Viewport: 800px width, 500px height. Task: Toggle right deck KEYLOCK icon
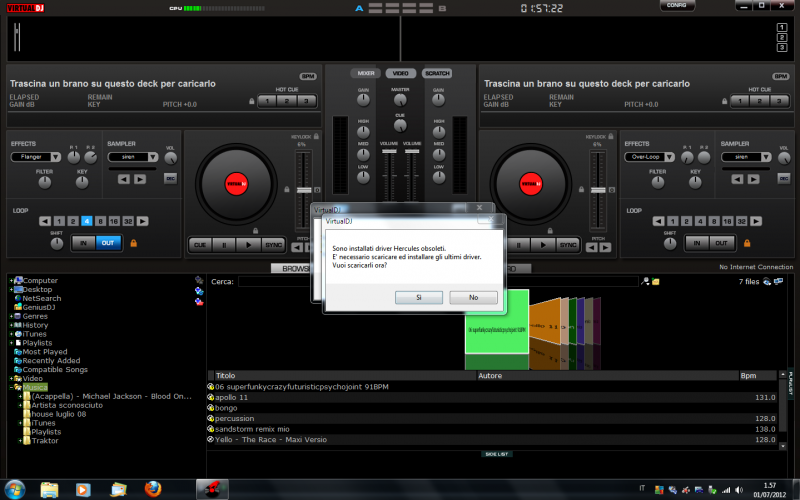[x=611, y=136]
